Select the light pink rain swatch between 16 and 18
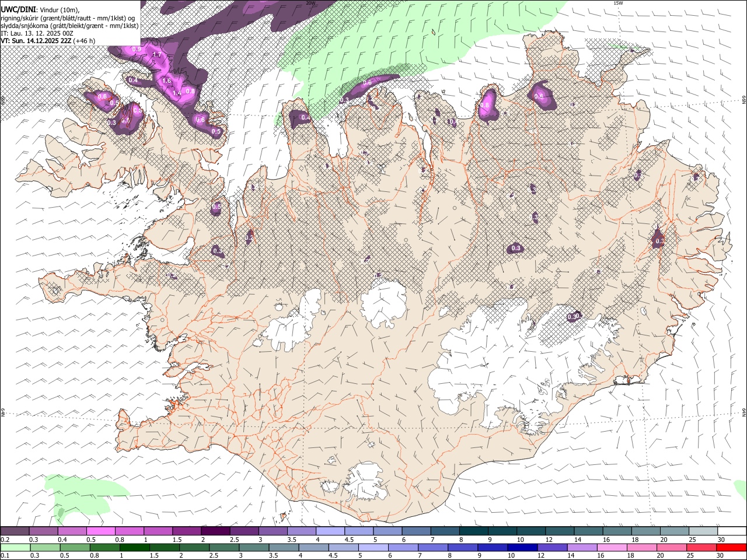The height and width of the screenshot is (560, 747). point(612,547)
